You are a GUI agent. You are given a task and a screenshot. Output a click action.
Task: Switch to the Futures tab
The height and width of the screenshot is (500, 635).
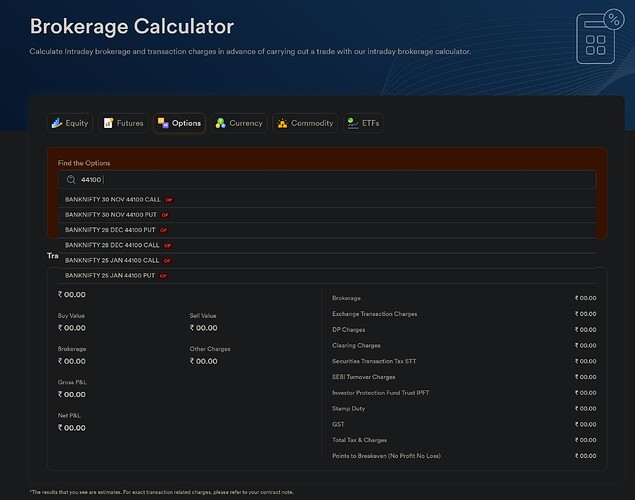pos(124,123)
